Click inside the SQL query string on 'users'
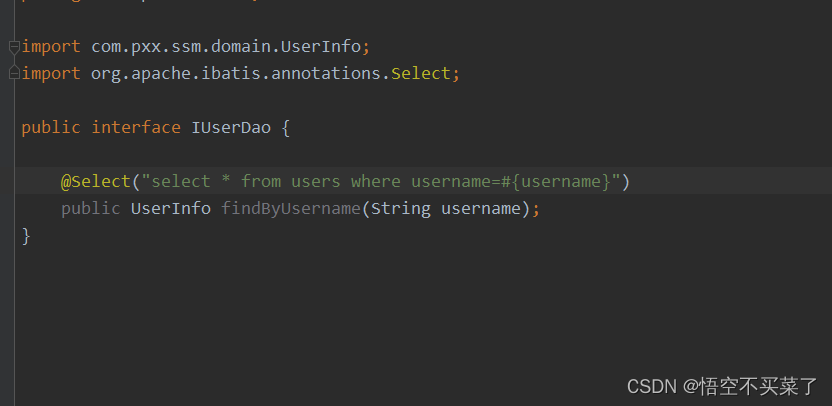 pos(315,181)
